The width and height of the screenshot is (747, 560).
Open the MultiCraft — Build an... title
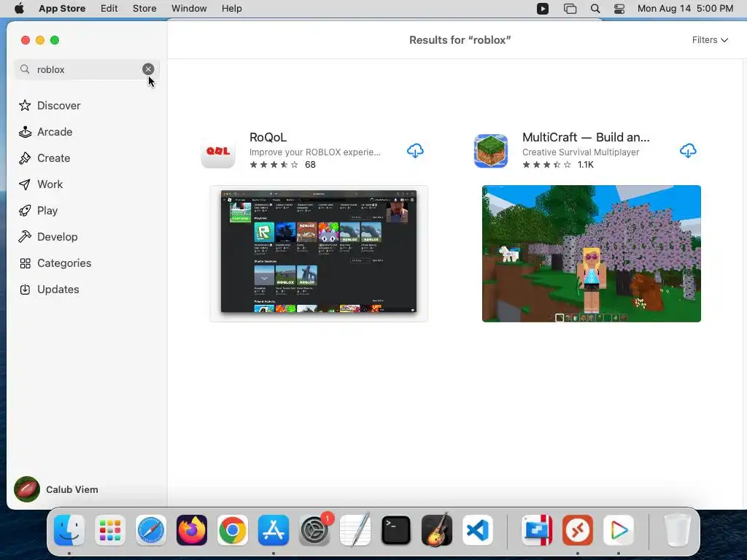point(586,137)
